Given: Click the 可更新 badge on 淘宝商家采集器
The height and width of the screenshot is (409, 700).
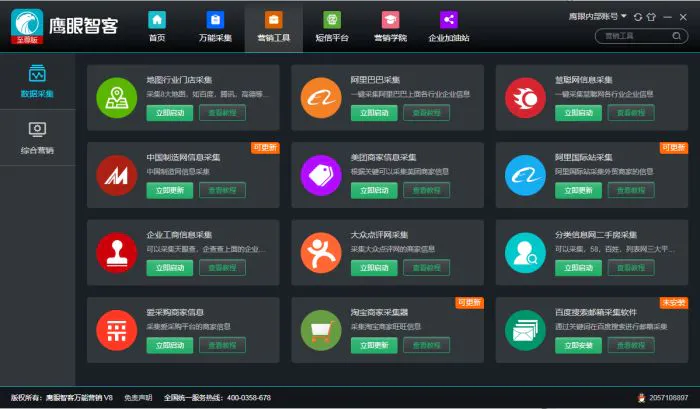Looking at the screenshot, I should click(x=469, y=303).
